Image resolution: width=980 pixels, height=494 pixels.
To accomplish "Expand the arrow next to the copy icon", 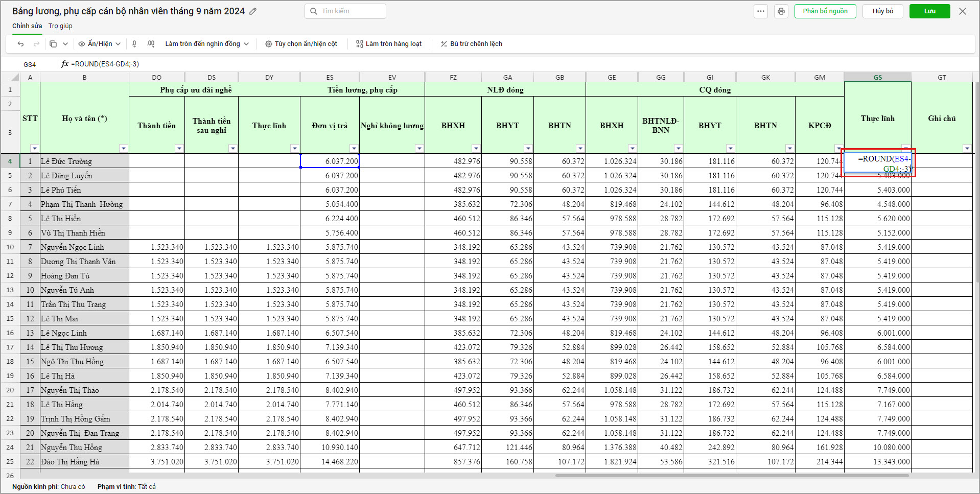I will (65, 44).
